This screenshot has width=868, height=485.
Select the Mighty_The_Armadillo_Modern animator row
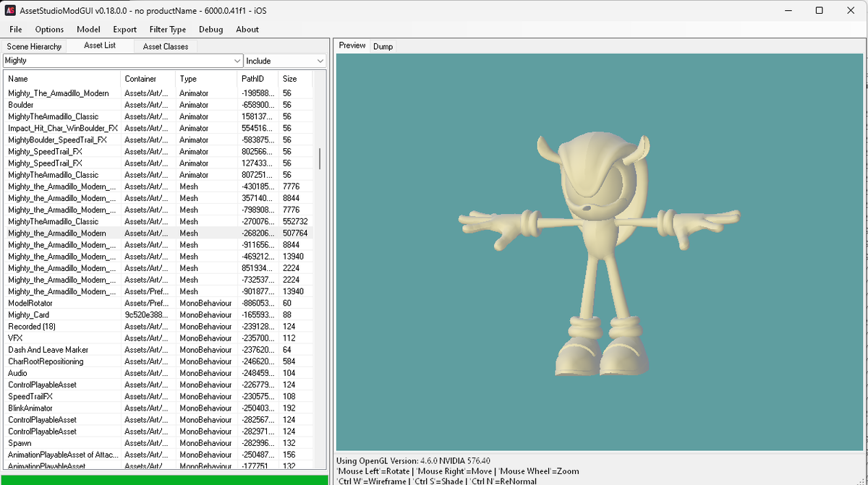(x=158, y=93)
